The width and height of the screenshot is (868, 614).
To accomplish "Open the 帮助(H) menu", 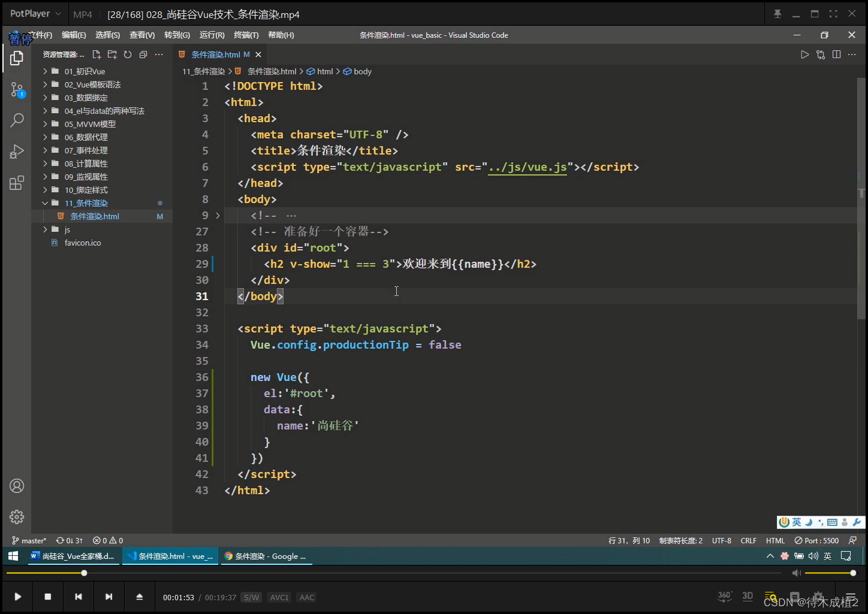I will click(x=281, y=35).
